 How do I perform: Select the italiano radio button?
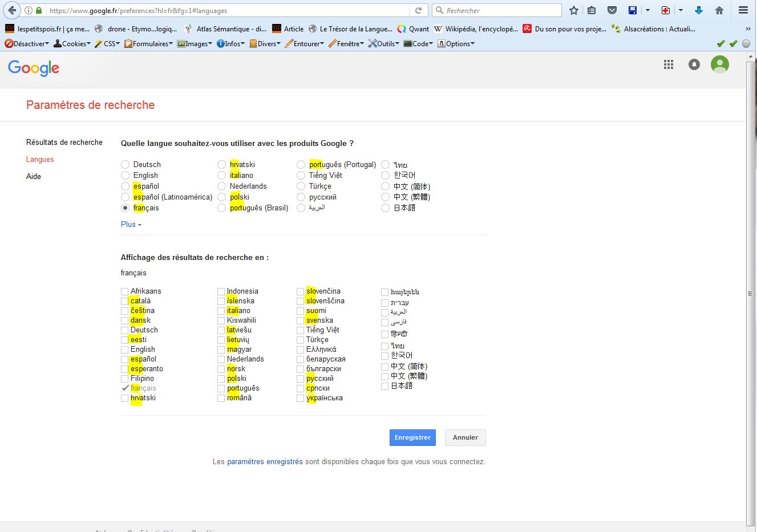pos(222,176)
